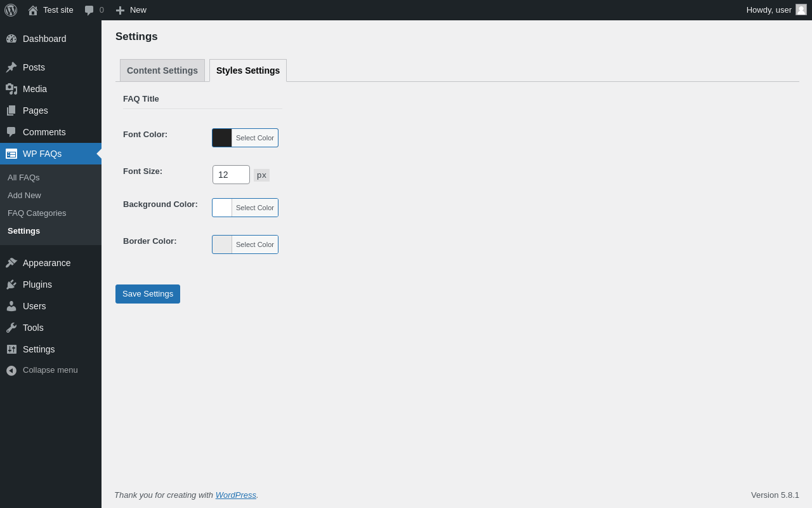Click the WordPress logo icon

coord(11,10)
